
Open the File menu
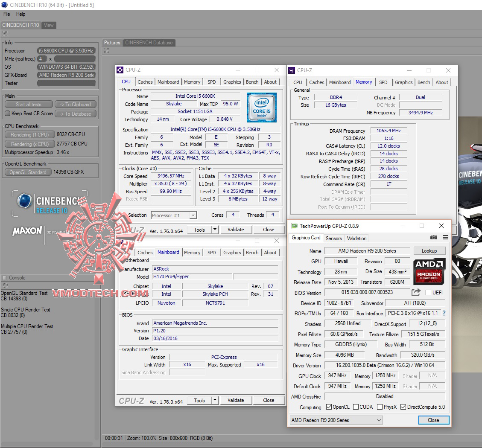(7, 14)
